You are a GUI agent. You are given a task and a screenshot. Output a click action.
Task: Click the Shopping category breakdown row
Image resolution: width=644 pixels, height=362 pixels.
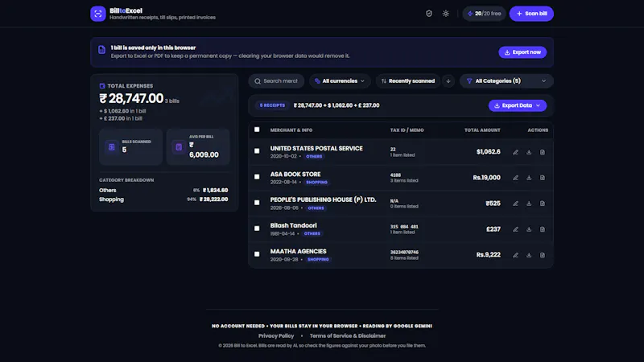coord(163,200)
